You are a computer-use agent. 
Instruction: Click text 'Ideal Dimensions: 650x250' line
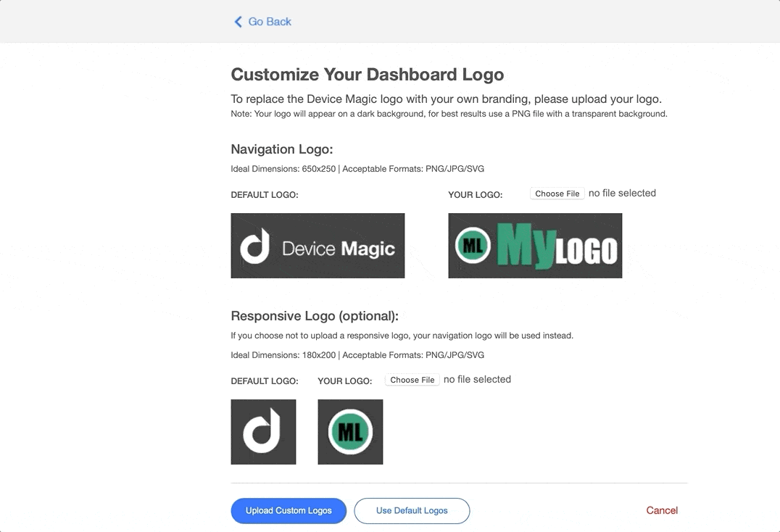(x=357, y=169)
